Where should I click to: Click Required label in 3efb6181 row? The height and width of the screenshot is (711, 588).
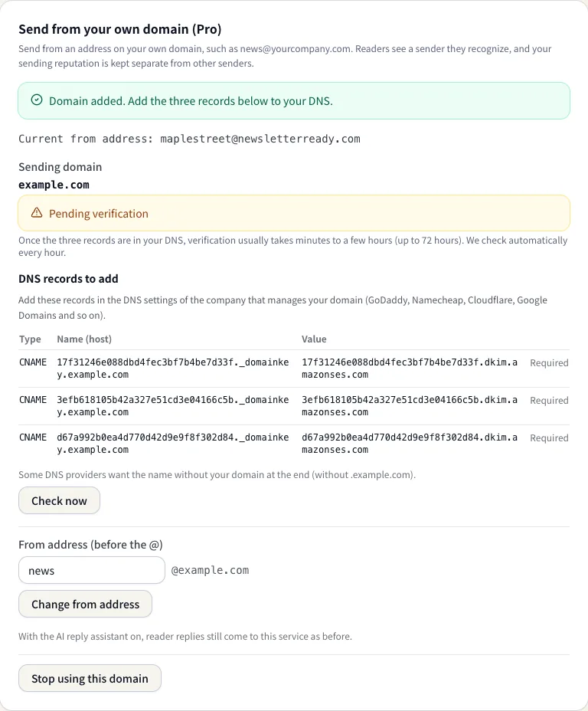click(x=549, y=401)
